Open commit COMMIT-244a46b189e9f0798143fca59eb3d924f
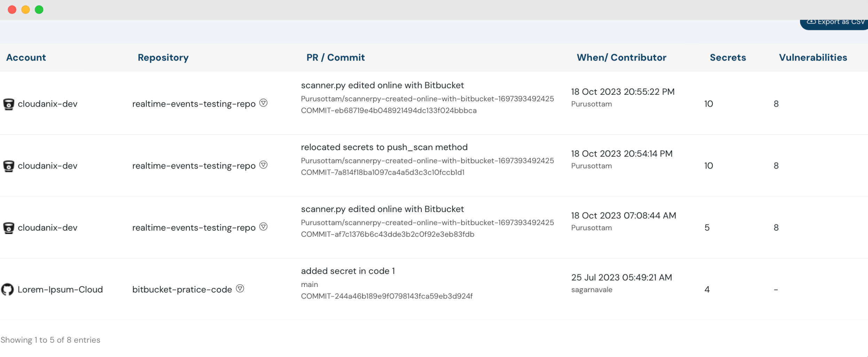Viewport: 868px width, 357px height. 386,296
